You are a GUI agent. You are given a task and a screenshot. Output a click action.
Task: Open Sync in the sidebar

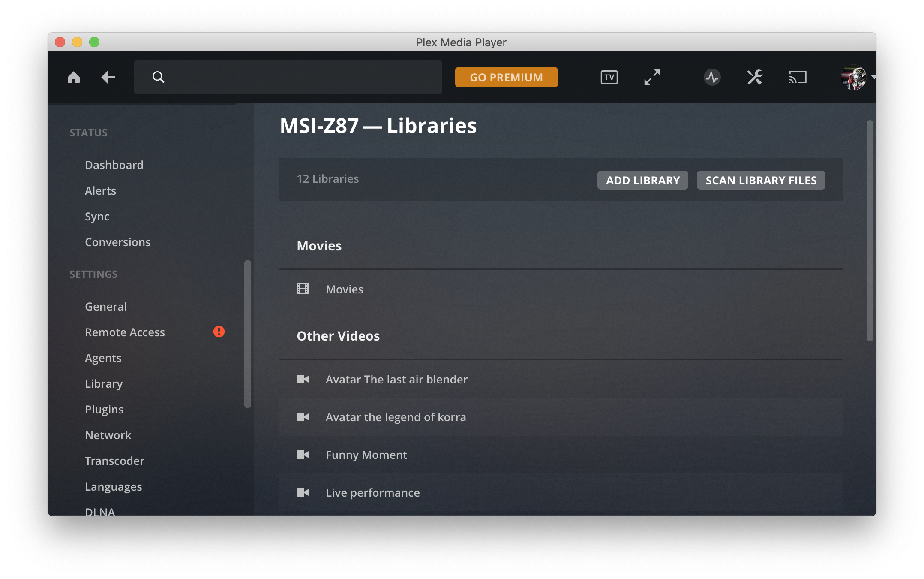click(x=97, y=217)
